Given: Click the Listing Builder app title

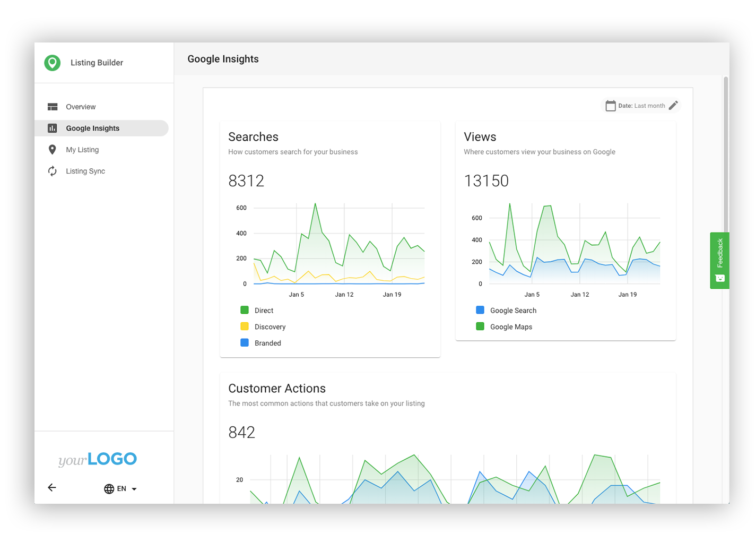Looking at the screenshot, I should [97, 63].
